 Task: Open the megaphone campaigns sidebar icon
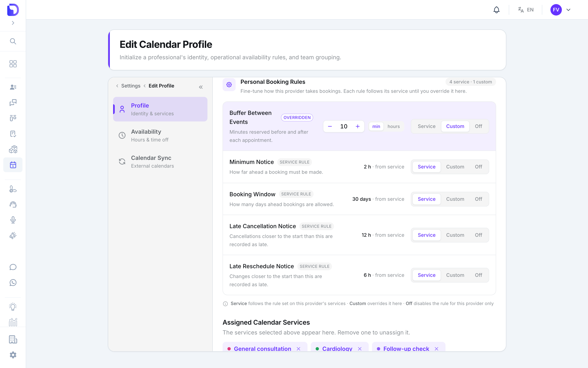coord(13,236)
